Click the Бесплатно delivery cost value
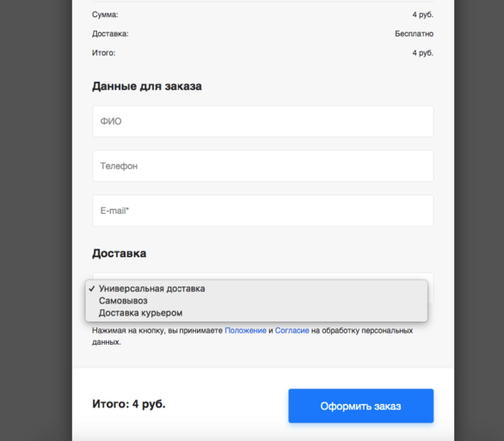 414,34
